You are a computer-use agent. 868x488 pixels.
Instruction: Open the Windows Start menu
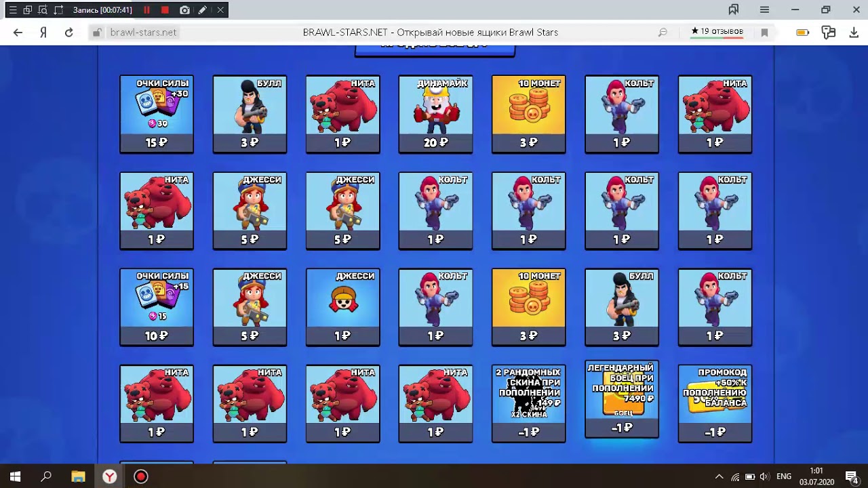[15, 476]
